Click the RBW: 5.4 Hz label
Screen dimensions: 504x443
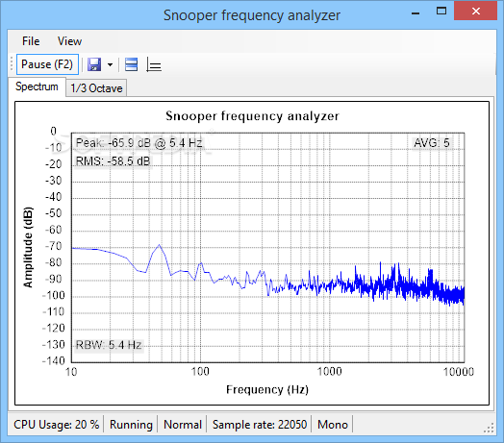pyautogui.click(x=109, y=345)
